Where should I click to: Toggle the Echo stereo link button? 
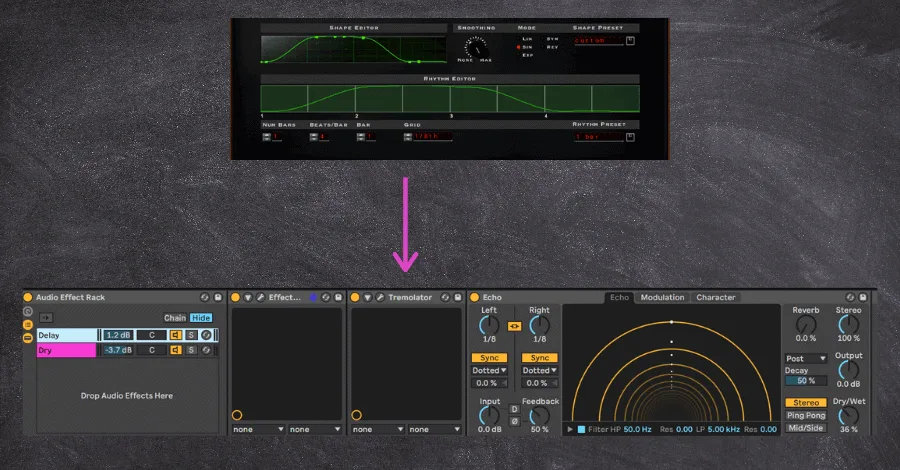click(x=514, y=326)
